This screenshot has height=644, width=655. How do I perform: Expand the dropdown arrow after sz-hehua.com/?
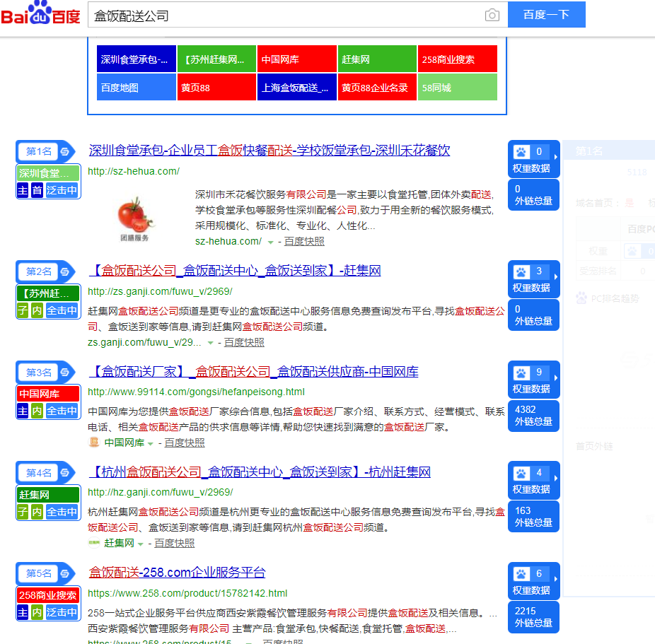point(270,242)
